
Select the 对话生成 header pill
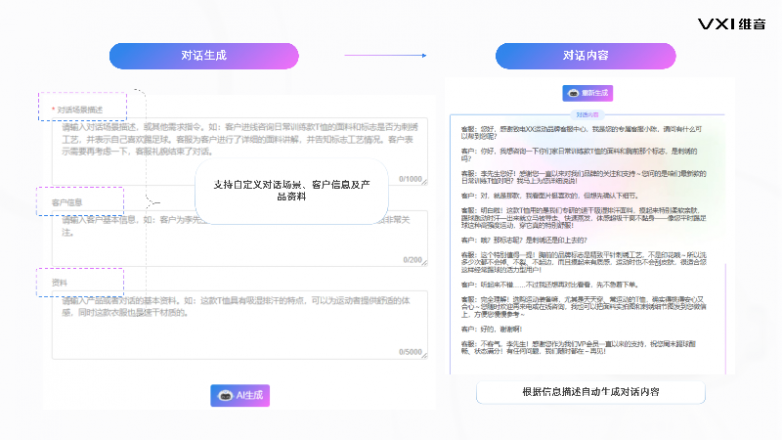(204, 55)
